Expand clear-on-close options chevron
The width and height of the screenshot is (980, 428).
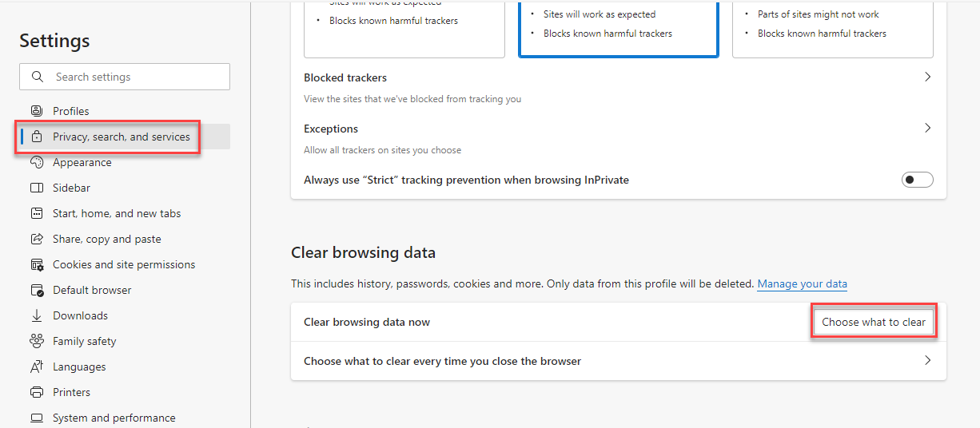pyautogui.click(x=927, y=361)
